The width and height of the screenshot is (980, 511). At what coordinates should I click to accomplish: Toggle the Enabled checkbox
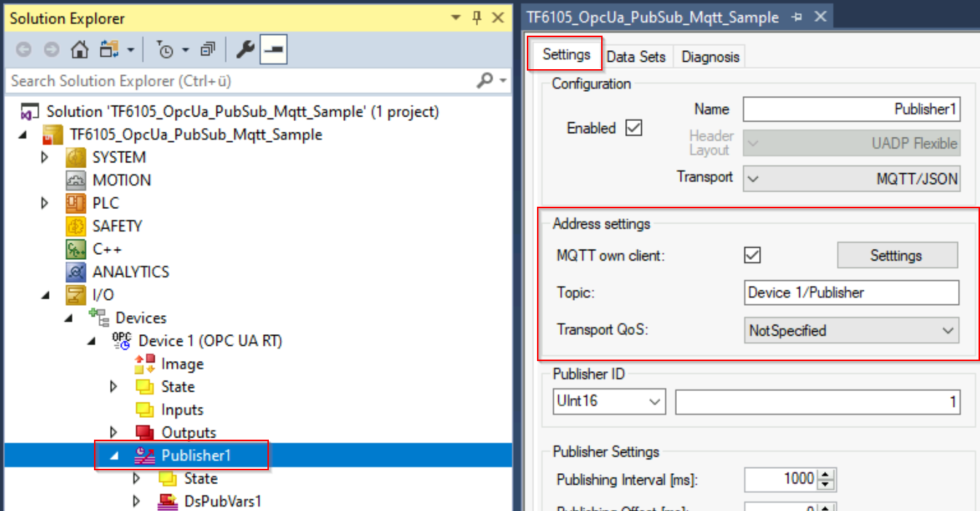point(634,128)
